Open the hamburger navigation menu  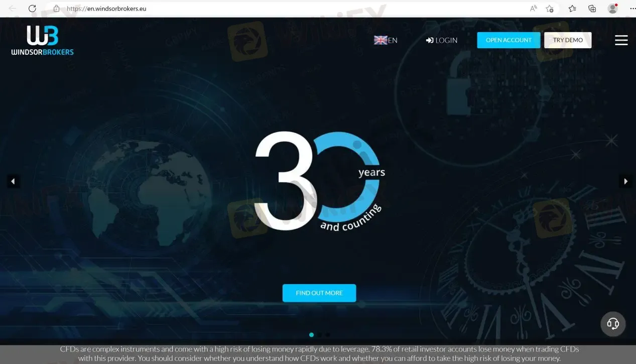[x=621, y=40]
